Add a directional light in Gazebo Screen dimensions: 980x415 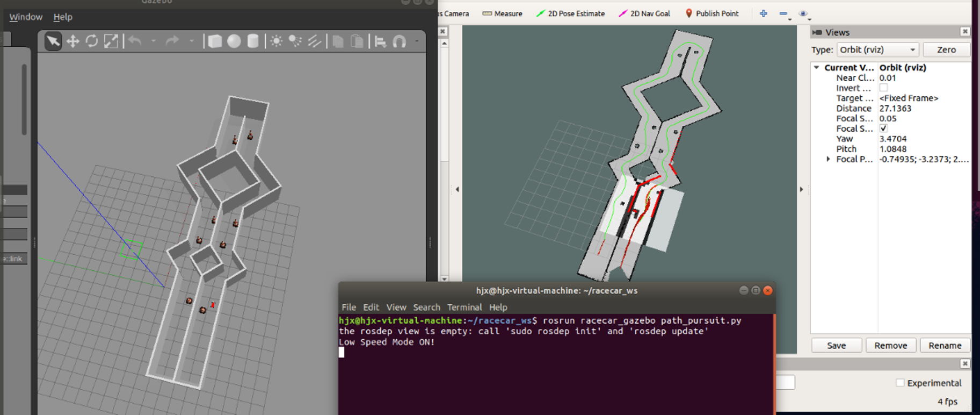point(314,41)
